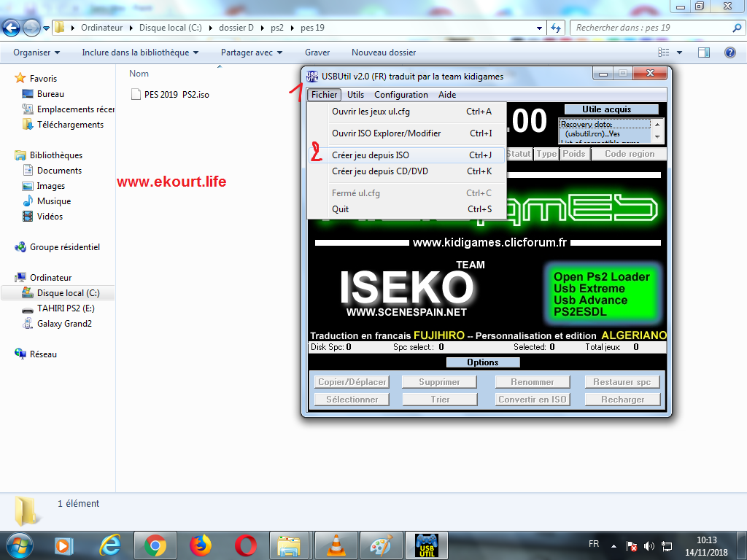Choose Ouvrir les jeux ul.cfg

[x=406, y=112]
